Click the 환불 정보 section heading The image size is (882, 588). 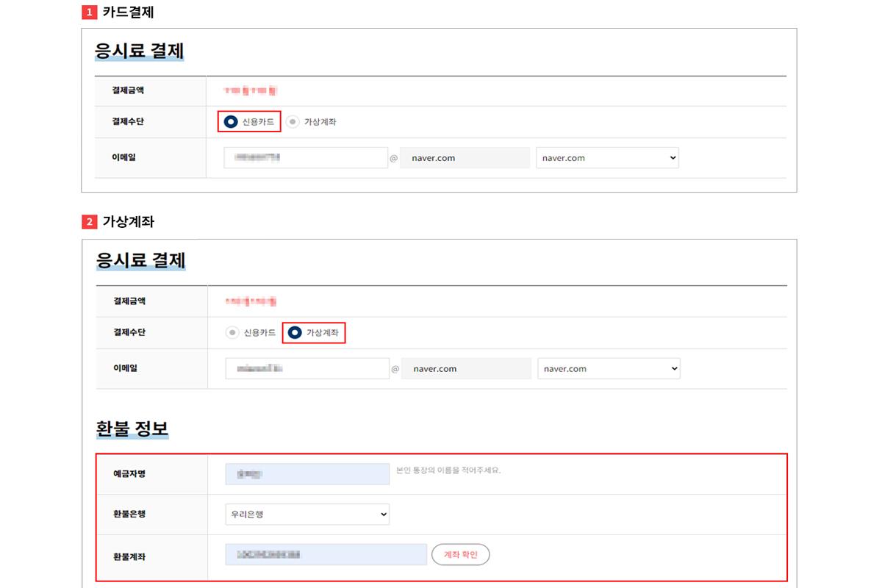click(x=132, y=429)
